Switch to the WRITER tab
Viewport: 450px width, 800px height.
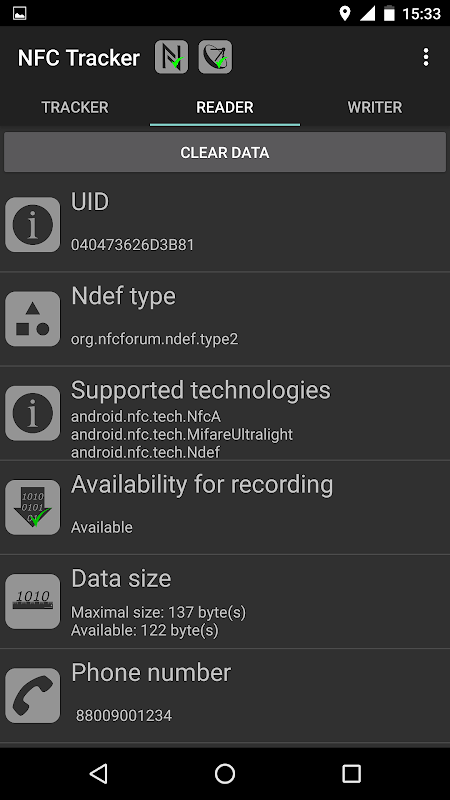(x=375, y=107)
